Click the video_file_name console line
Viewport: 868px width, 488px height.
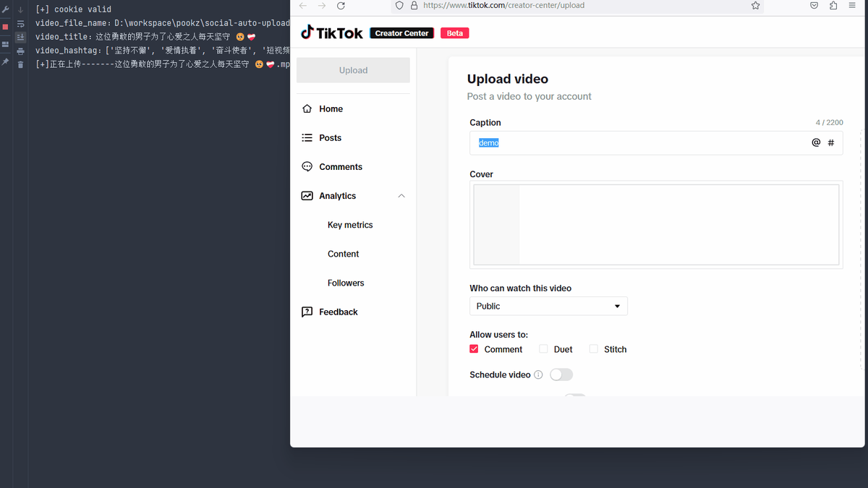tap(162, 23)
